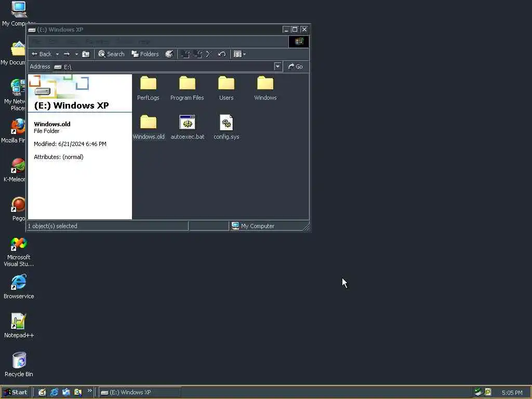Click the Go button
The image size is (532, 399).
point(296,66)
